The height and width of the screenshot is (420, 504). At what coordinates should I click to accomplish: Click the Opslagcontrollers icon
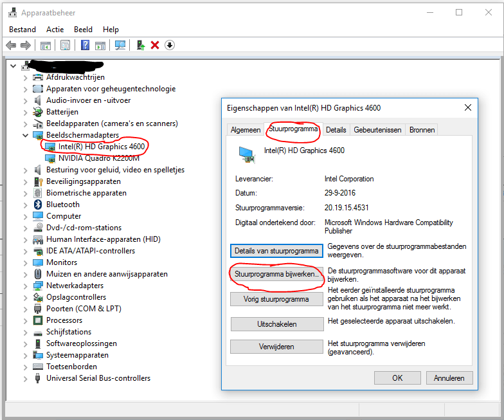click(38, 297)
